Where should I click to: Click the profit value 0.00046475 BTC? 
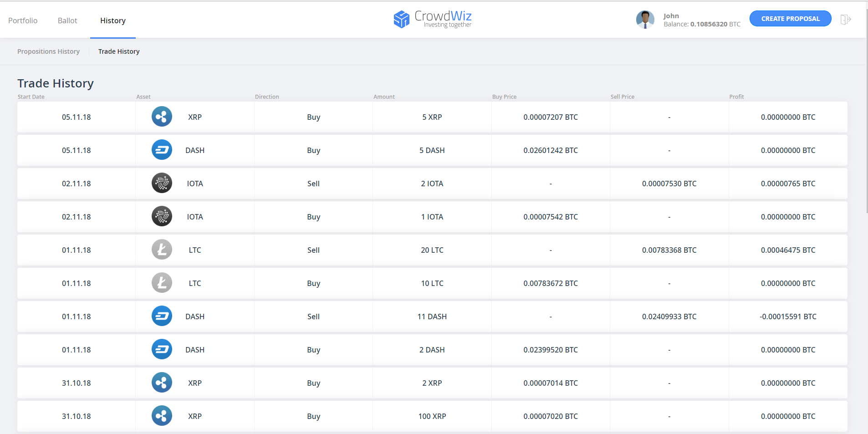pos(788,250)
